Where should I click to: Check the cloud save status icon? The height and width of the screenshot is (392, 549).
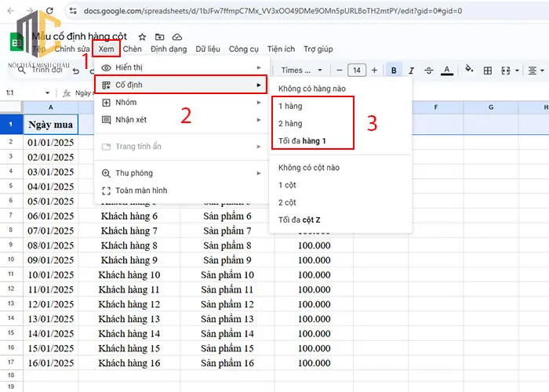pyautogui.click(x=177, y=37)
